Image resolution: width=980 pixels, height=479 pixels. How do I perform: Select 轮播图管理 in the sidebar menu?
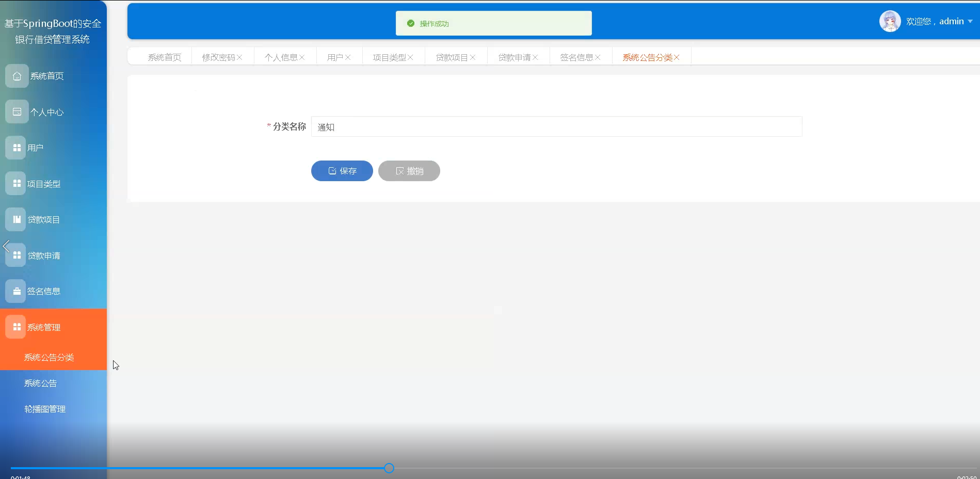point(44,408)
